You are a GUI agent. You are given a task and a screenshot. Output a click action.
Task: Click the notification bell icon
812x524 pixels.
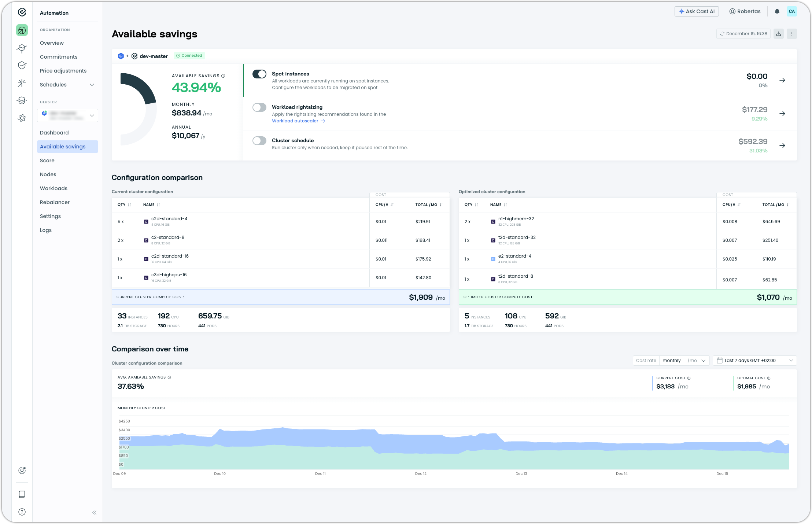coord(777,11)
